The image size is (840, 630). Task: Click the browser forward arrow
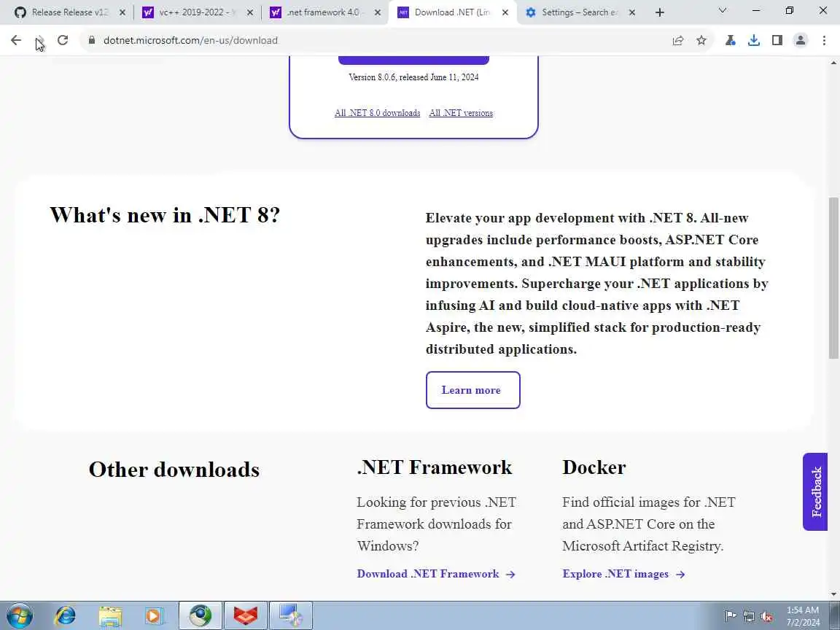coord(39,40)
